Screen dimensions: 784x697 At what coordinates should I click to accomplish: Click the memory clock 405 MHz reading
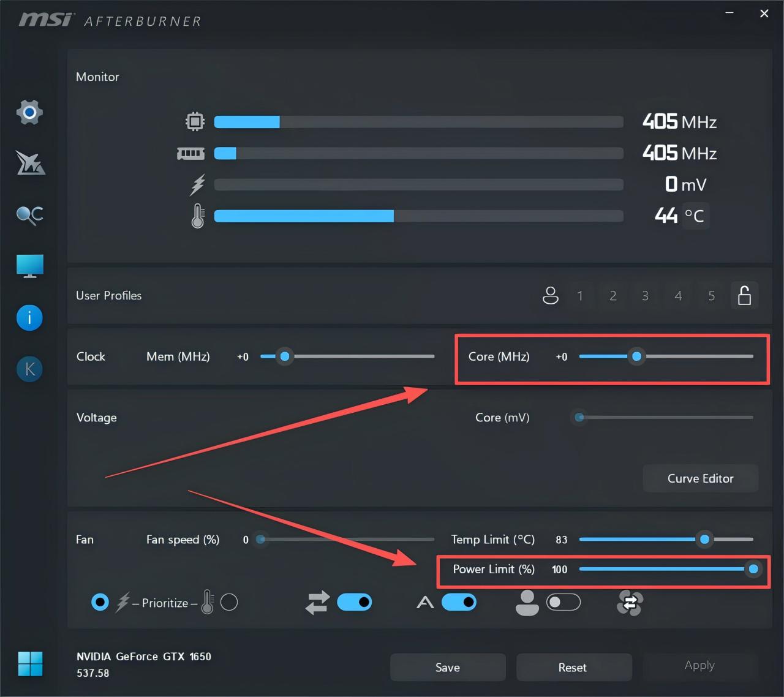tap(679, 153)
